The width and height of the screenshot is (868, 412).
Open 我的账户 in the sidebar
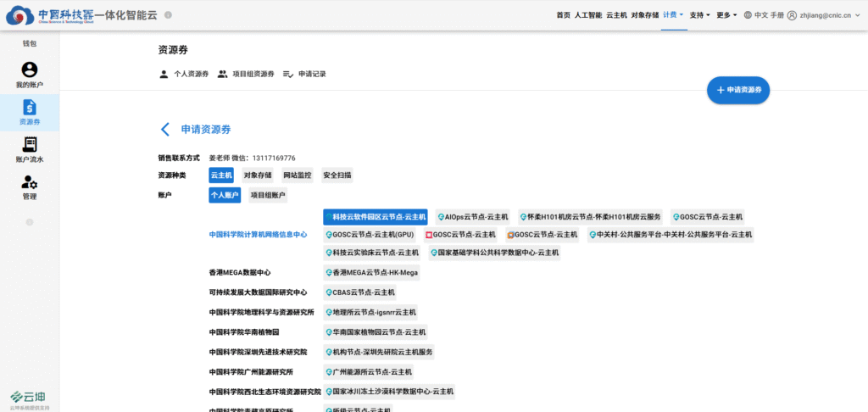30,75
